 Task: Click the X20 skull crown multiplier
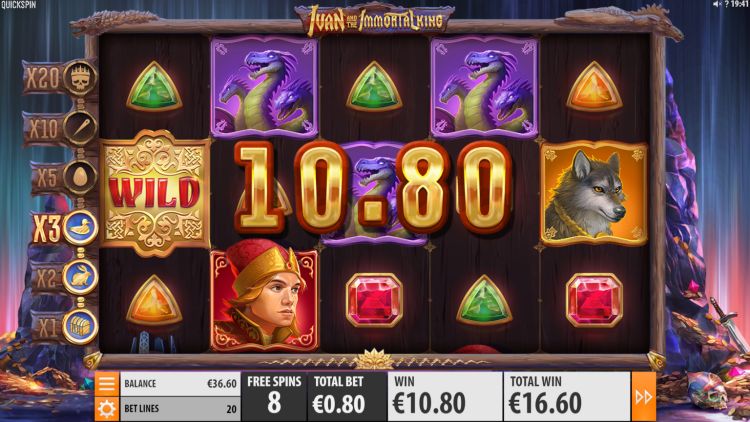(79, 77)
